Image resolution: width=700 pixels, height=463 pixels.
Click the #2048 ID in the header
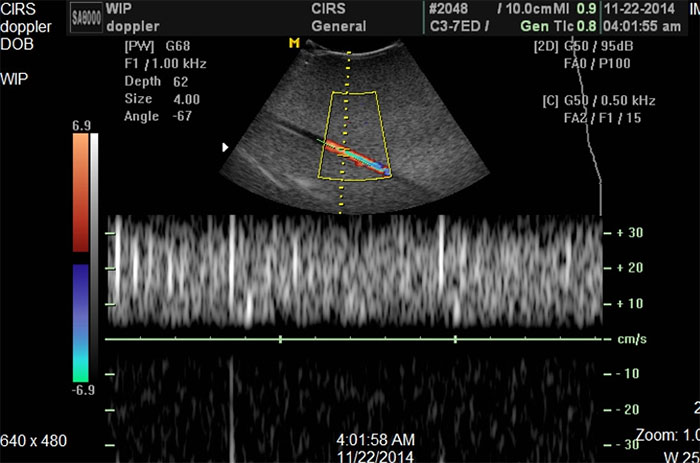[448, 8]
